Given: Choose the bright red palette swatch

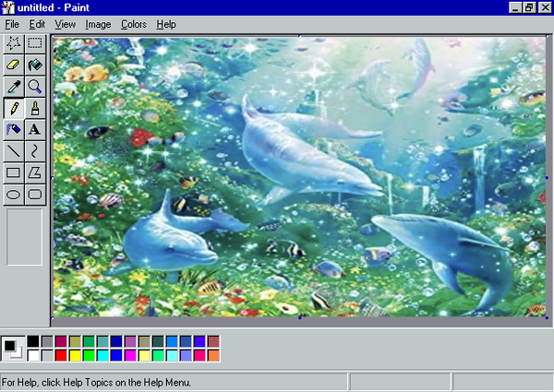Looking at the screenshot, I should coord(61,355).
